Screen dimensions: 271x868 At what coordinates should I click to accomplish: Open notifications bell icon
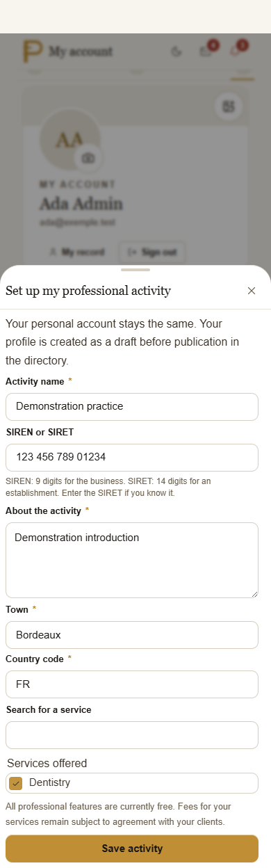(236, 51)
